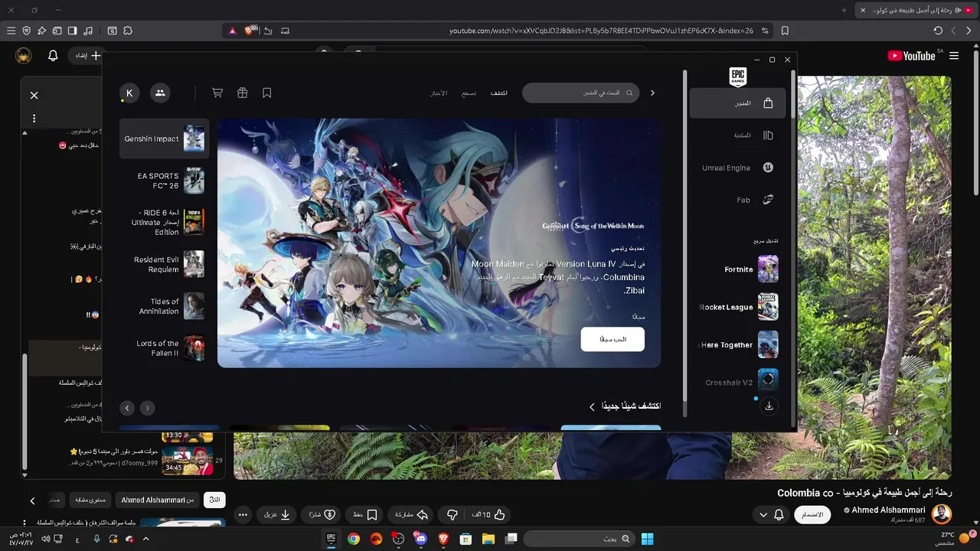
Task: Open the channel notification bell dropdown
Action: pos(771,515)
